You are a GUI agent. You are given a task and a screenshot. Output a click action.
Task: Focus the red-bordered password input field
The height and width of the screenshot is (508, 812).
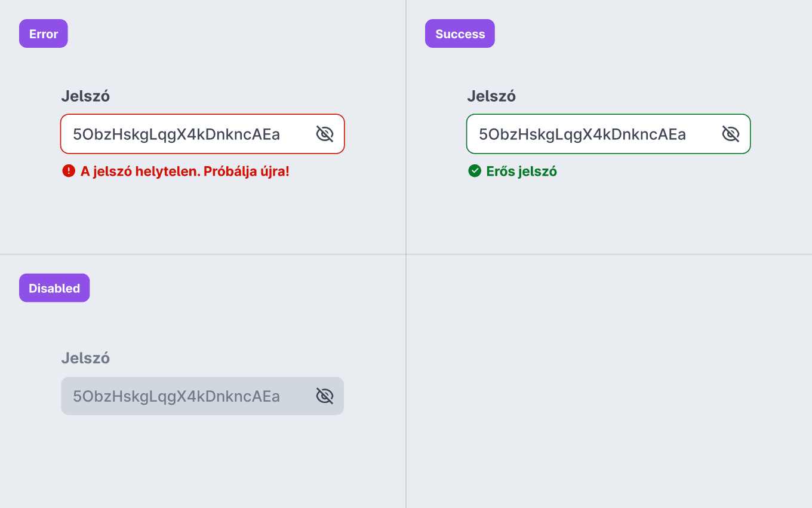(x=202, y=134)
